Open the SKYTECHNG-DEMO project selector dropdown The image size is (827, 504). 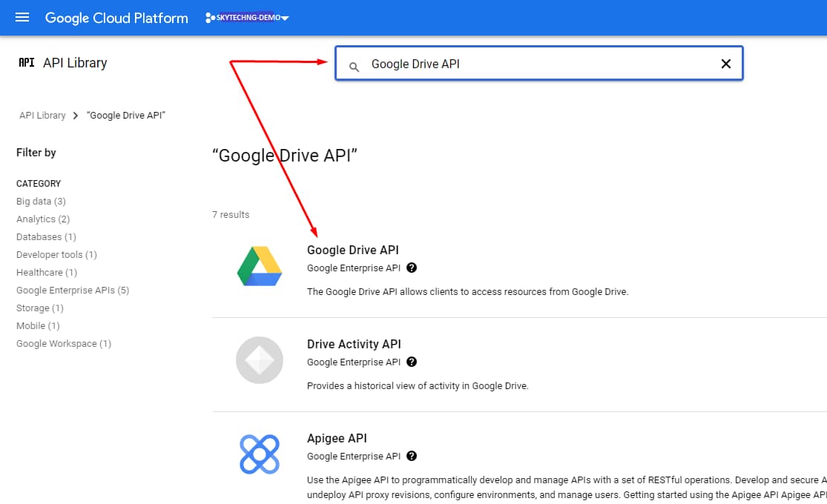coord(248,18)
